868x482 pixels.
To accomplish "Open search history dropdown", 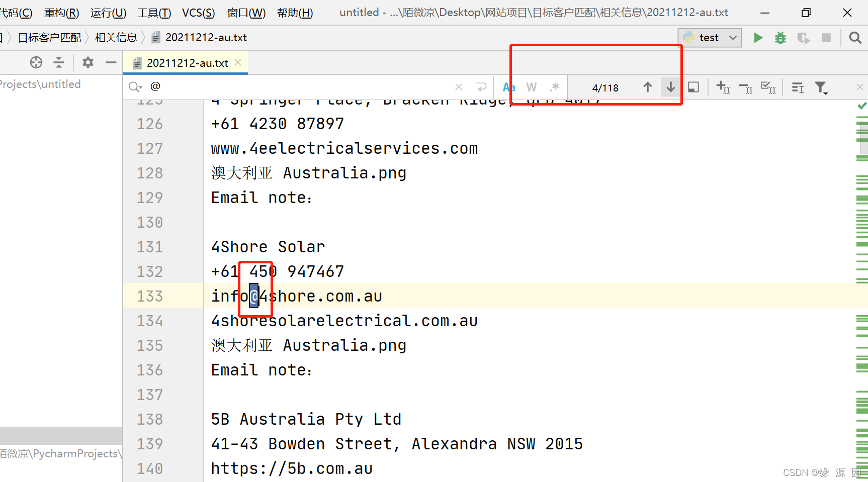I will 135,87.
